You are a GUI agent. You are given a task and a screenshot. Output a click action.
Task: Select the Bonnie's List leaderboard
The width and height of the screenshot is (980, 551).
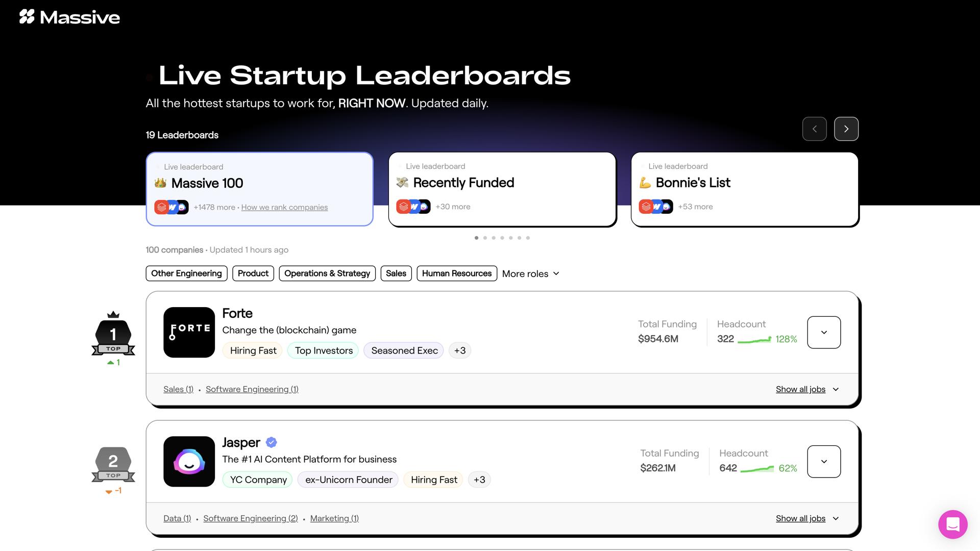click(744, 189)
